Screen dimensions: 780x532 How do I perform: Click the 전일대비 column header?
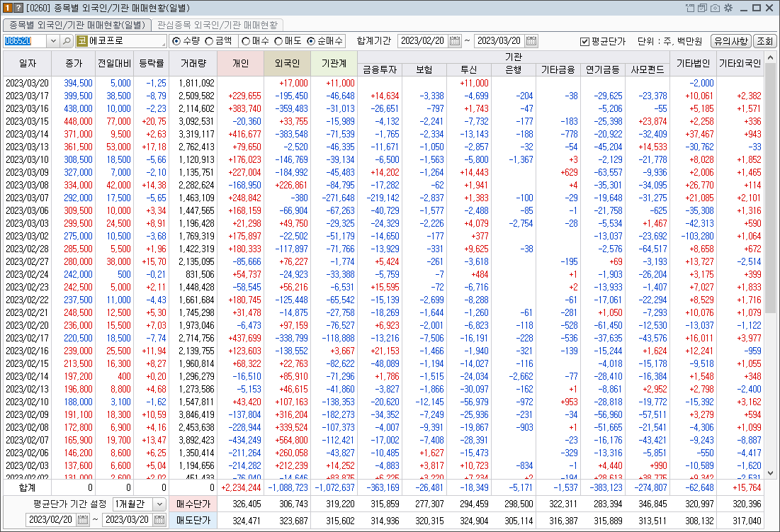[x=114, y=63]
